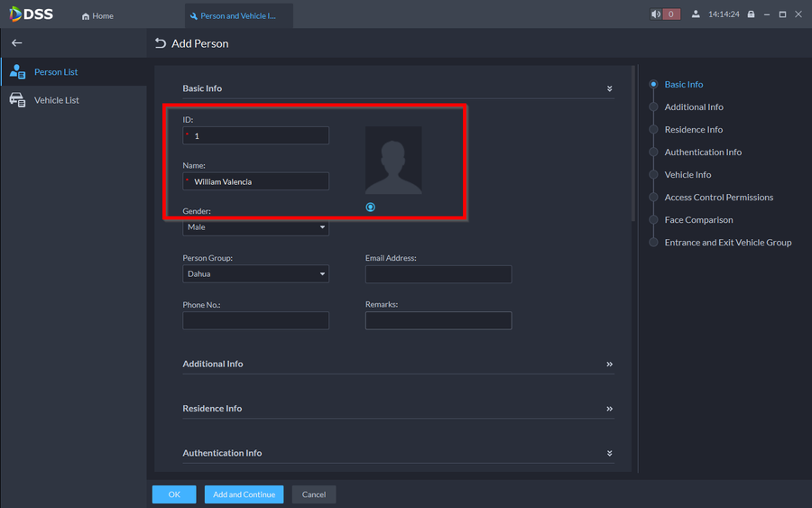812x508 pixels.
Task: Jump to Vehicle Info in step navigation
Action: 687,174
